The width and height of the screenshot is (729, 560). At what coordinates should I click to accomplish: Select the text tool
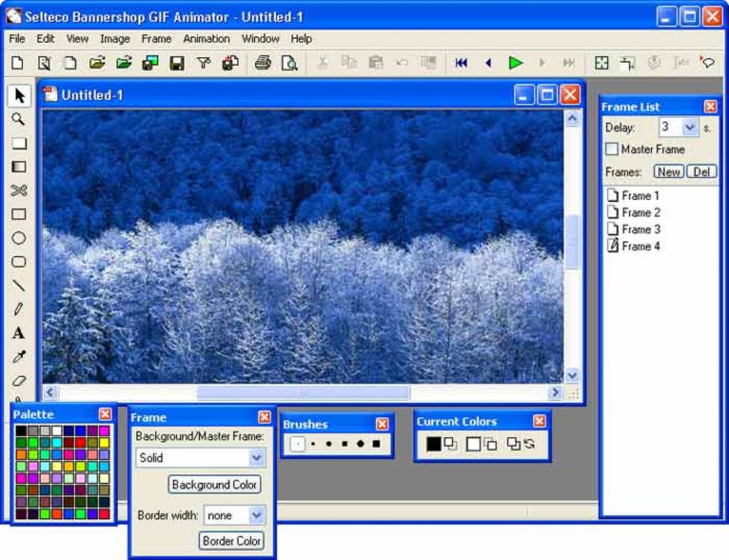pyautogui.click(x=19, y=333)
